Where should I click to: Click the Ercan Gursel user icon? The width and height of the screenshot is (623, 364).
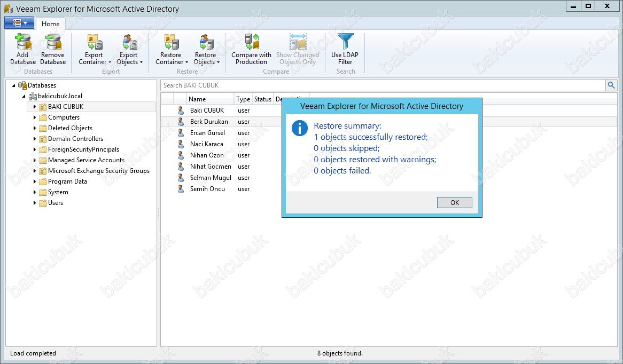[x=181, y=133]
